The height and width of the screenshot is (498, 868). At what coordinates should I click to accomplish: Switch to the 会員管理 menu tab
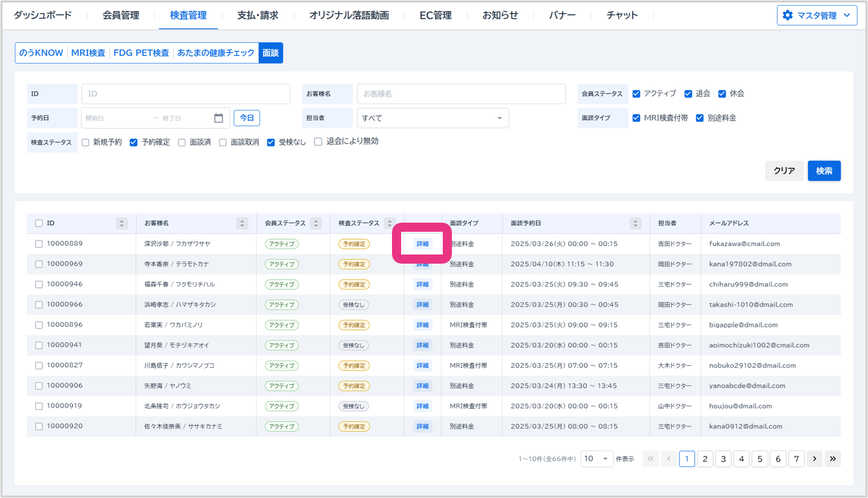(x=120, y=15)
